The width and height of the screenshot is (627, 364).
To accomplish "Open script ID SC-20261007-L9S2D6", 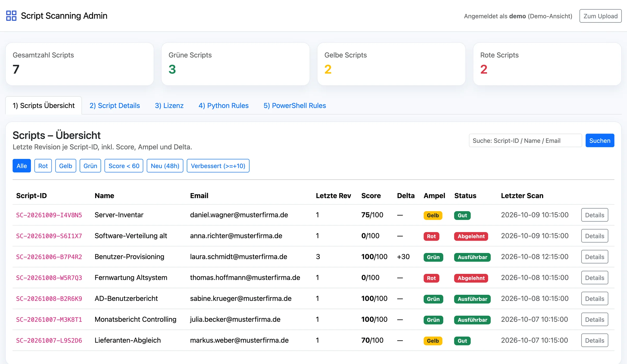I will pyautogui.click(x=49, y=340).
